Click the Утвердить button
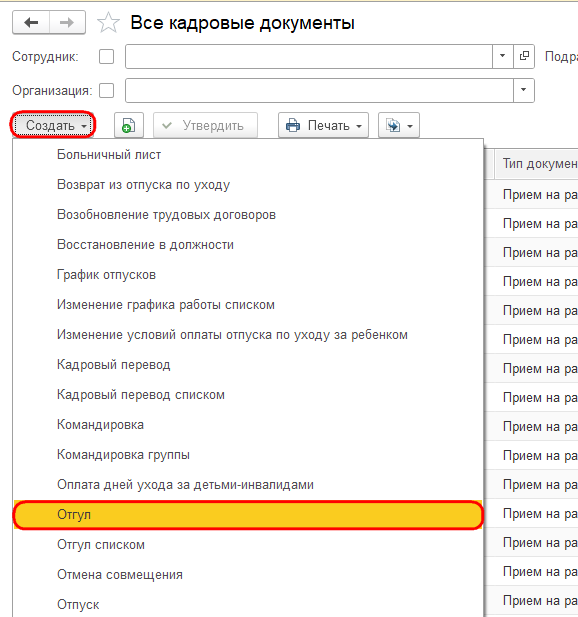This screenshot has width=578, height=617. pyautogui.click(x=205, y=126)
